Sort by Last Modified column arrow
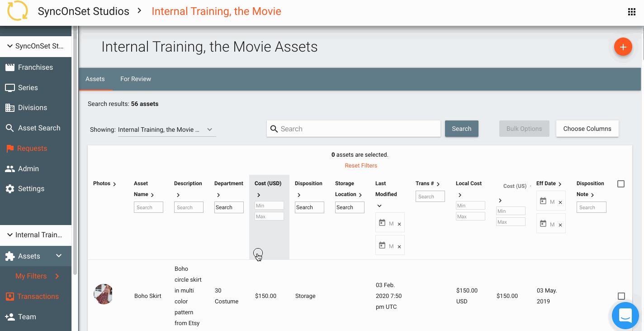644x331 pixels. pos(379,206)
